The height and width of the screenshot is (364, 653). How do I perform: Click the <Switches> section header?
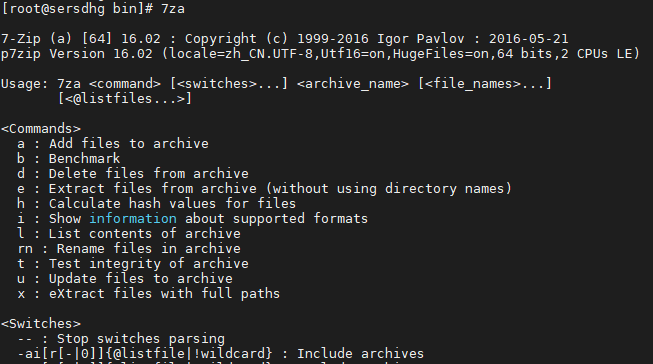pos(41,324)
